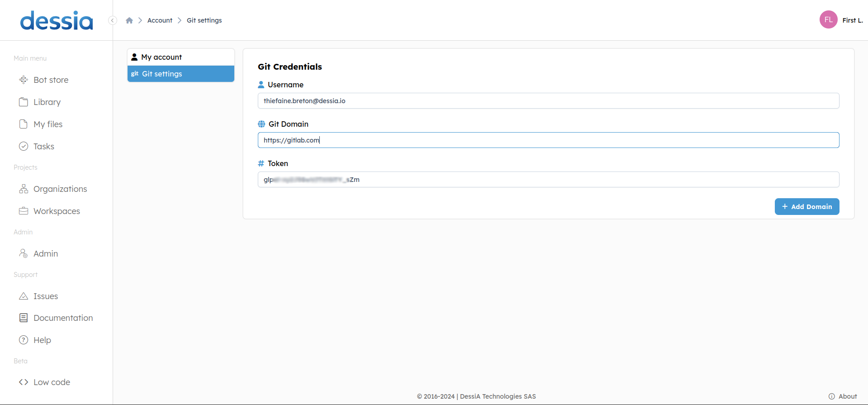Screen dimensions: 868x405
Task: Click the dessia logo
Action: [x=57, y=21]
